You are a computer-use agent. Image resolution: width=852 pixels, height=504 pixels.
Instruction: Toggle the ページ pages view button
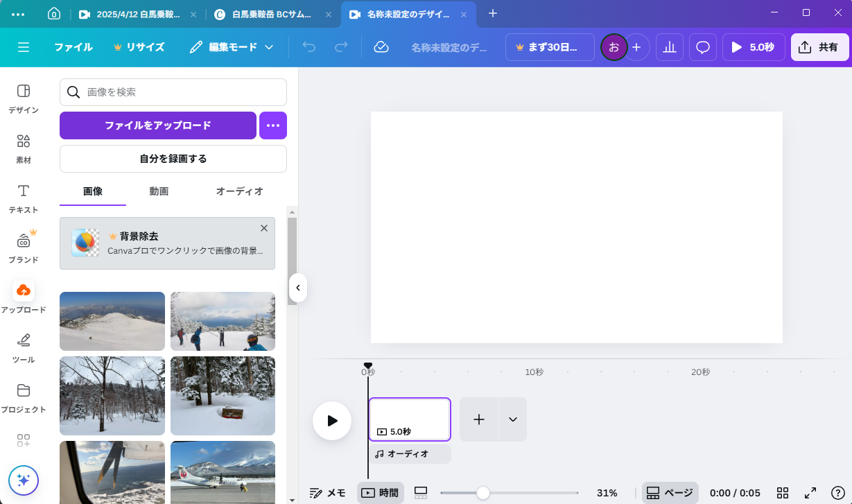669,493
